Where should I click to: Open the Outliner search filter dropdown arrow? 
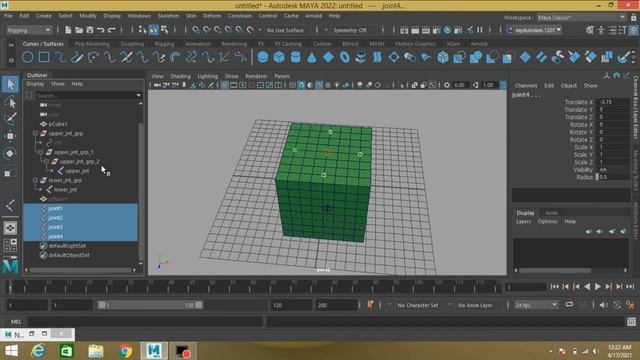[x=138, y=95]
